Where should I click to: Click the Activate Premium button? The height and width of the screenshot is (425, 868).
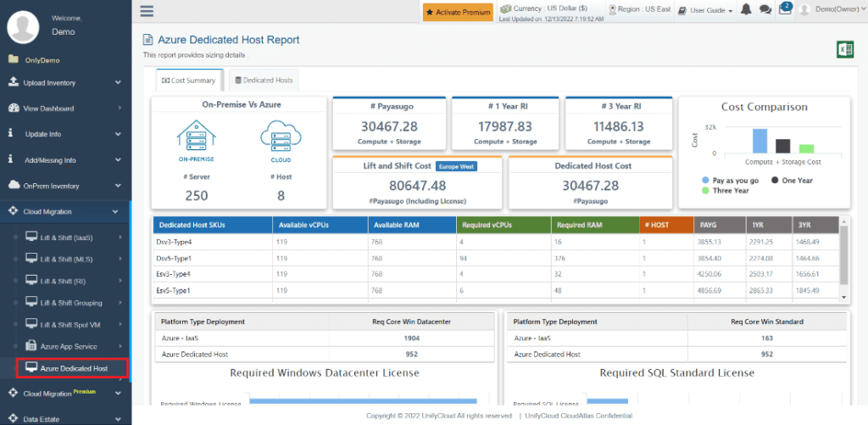[x=458, y=12]
